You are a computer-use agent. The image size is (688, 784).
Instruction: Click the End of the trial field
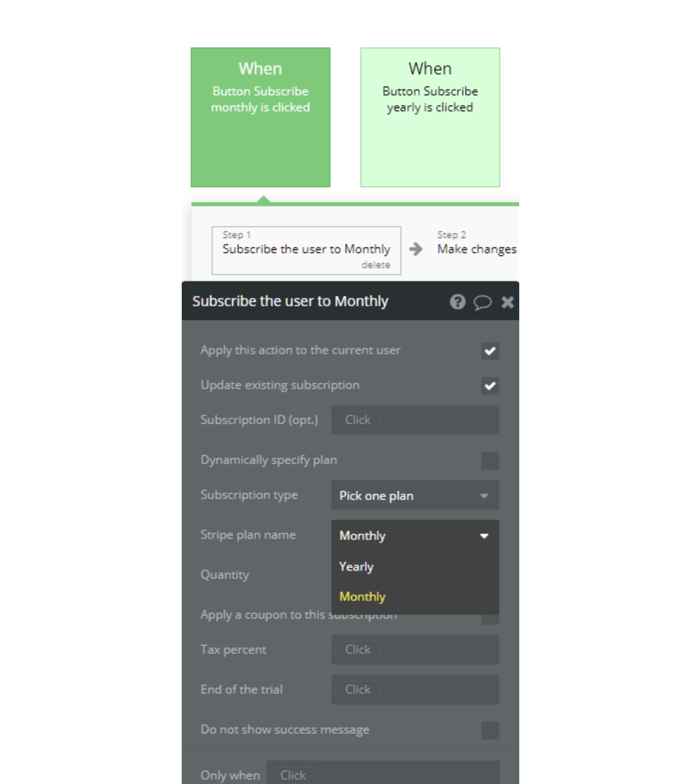414,690
